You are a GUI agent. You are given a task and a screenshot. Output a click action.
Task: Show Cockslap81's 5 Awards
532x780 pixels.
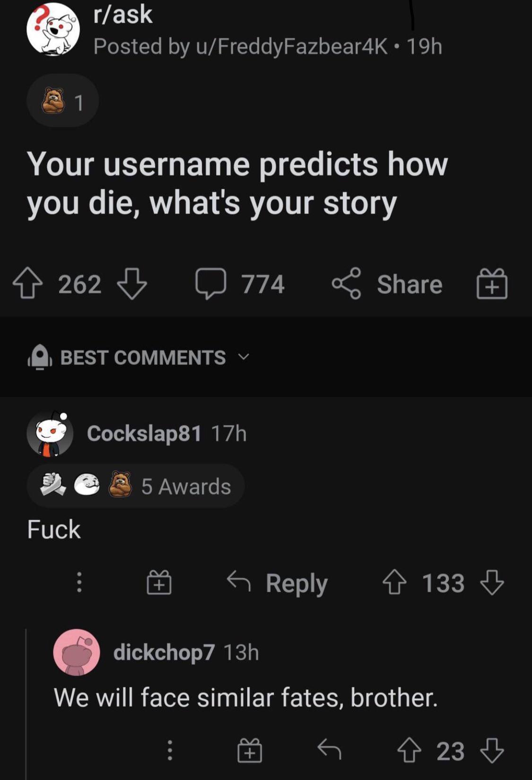pyautogui.click(x=136, y=486)
